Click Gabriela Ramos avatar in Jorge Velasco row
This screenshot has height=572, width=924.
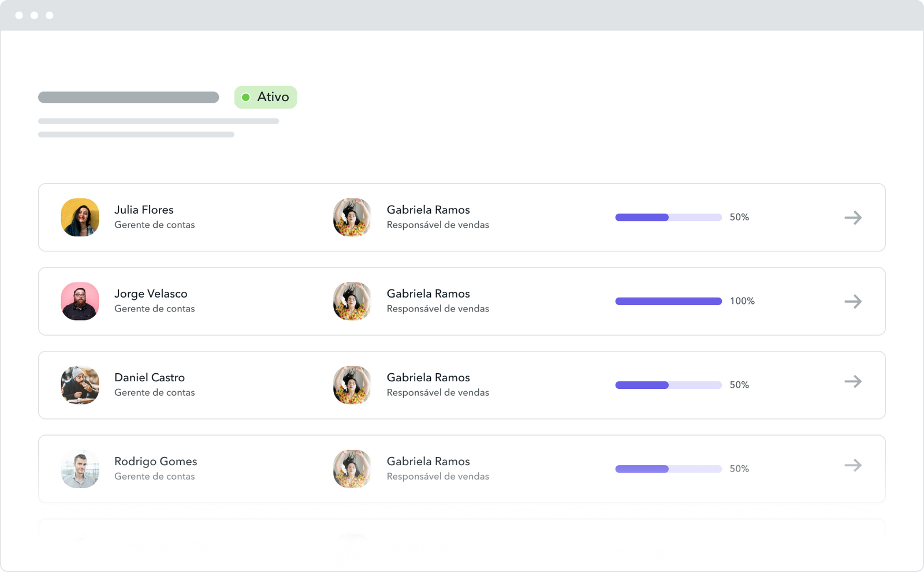click(x=352, y=301)
